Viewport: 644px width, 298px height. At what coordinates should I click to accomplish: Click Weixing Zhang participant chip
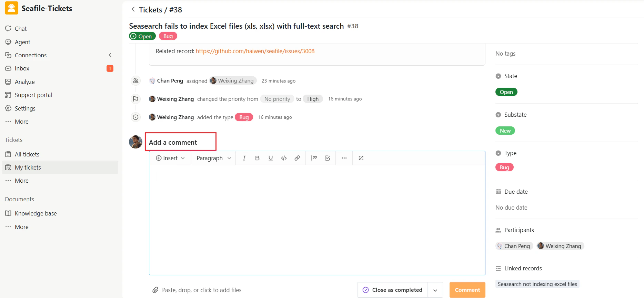coord(560,246)
